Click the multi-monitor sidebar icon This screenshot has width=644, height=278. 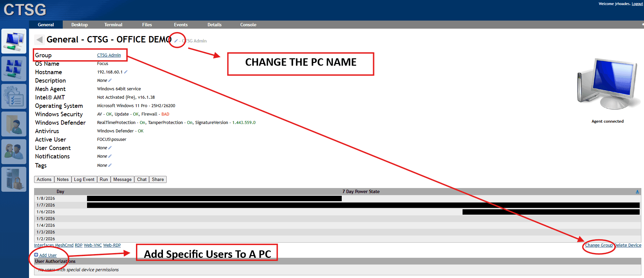tap(14, 69)
